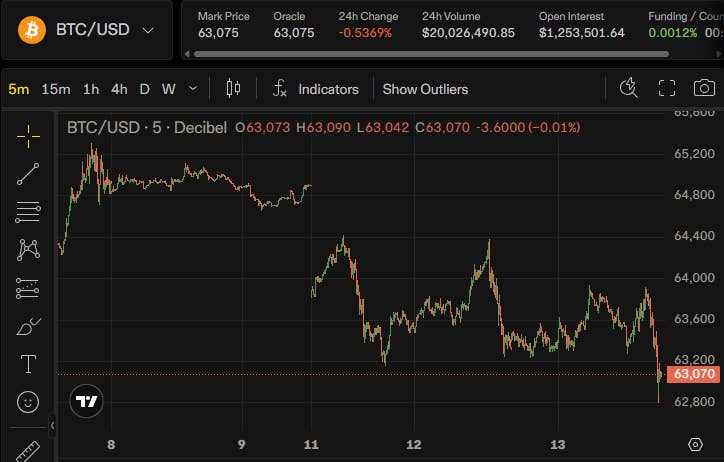Activate the text annotation tool
This screenshot has height=462, width=724.
click(x=28, y=364)
